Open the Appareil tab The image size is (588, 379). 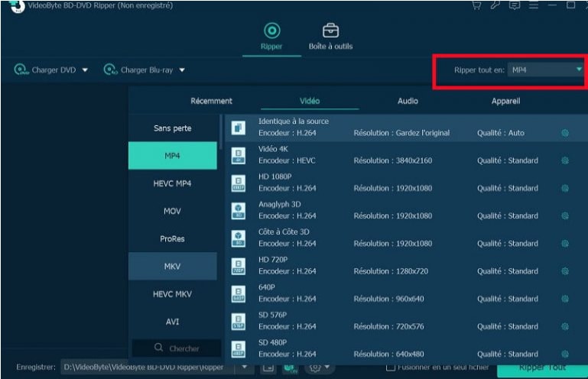[505, 101]
